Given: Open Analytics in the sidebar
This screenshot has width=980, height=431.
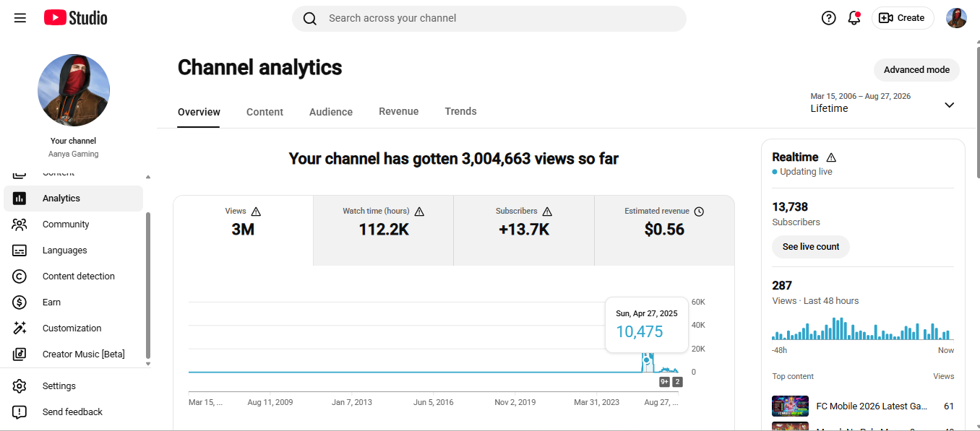Looking at the screenshot, I should tap(73, 199).
